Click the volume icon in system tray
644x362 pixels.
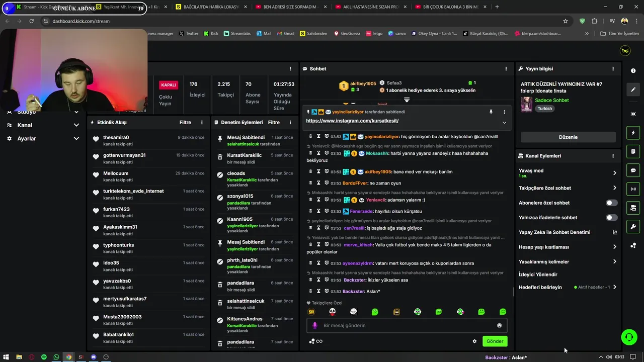[609, 357]
